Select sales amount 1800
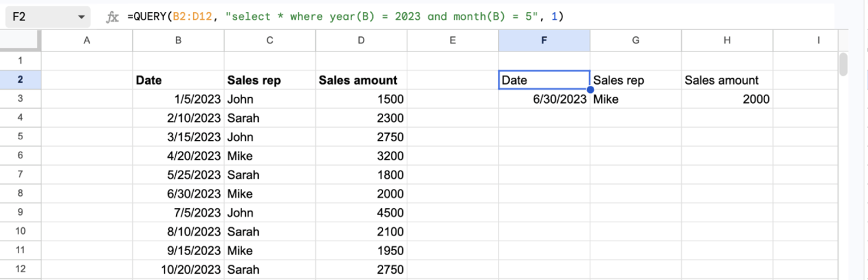This screenshot has height=280, width=868. (362, 175)
